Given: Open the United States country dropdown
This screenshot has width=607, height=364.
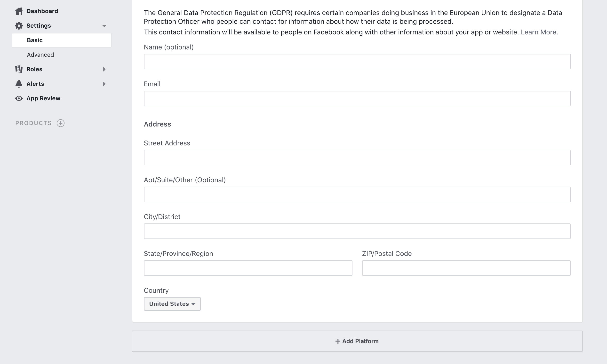Looking at the screenshot, I should pyautogui.click(x=172, y=304).
